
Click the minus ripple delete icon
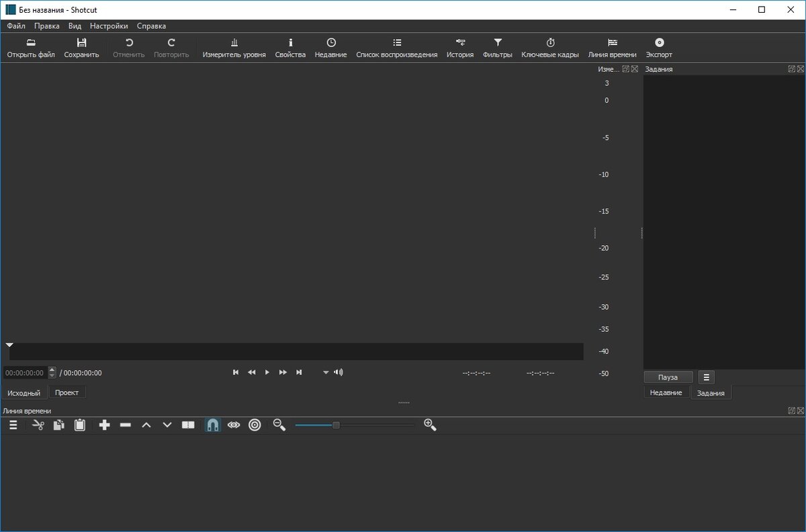(x=126, y=425)
